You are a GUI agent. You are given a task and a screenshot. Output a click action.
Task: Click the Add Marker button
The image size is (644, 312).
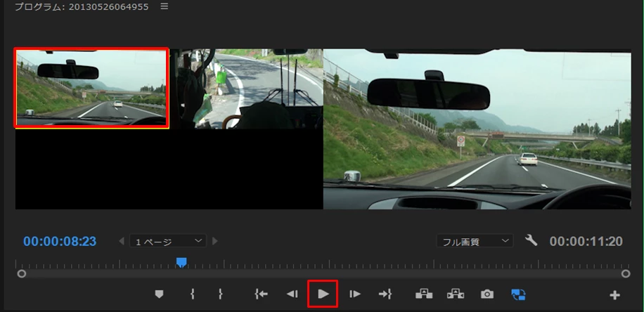pos(159,294)
